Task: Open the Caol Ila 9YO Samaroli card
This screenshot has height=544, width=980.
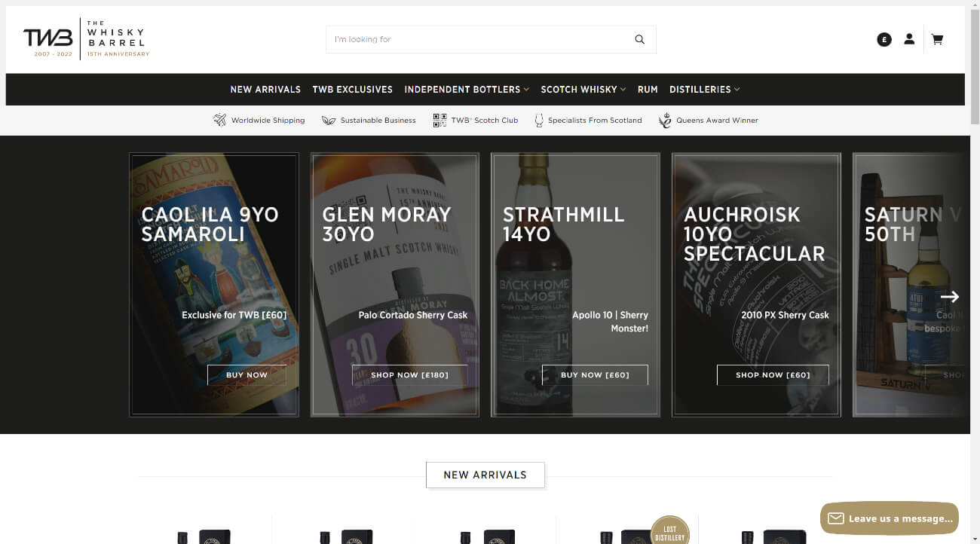Action: (214, 285)
